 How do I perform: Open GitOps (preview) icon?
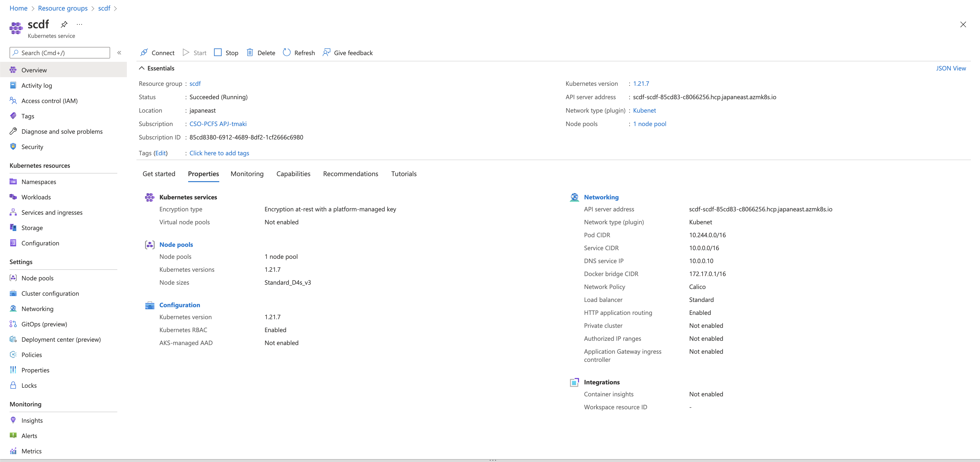tap(13, 324)
